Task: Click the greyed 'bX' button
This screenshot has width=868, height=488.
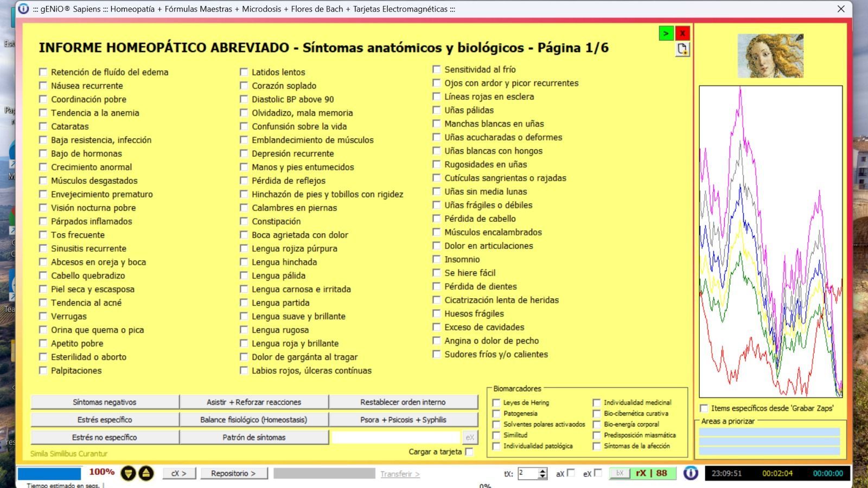Action: pyautogui.click(x=620, y=473)
